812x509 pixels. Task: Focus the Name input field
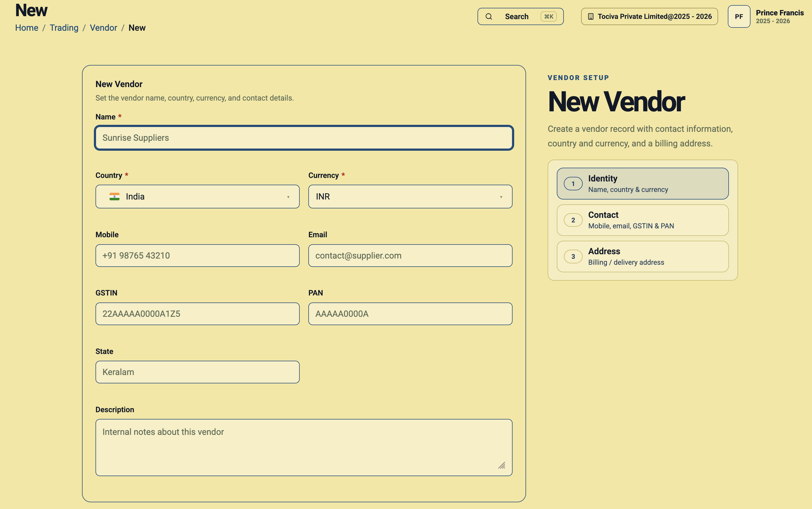(304, 138)
